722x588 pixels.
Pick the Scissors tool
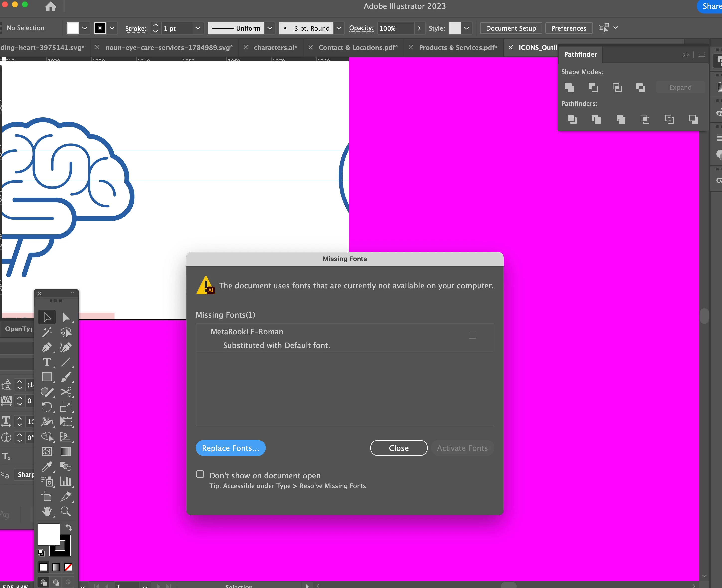(66, 392)
